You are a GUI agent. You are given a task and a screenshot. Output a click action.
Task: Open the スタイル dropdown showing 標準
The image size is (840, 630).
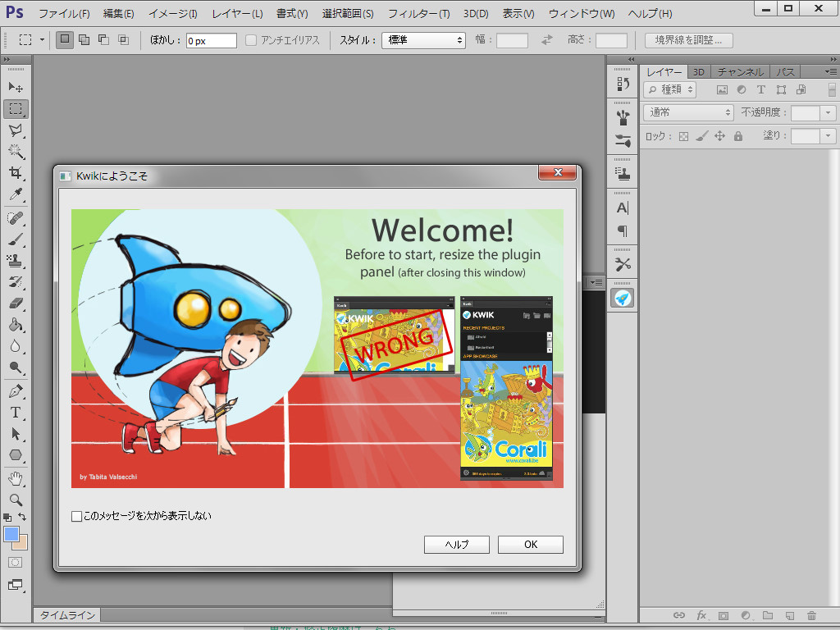[x=423, y=40]
